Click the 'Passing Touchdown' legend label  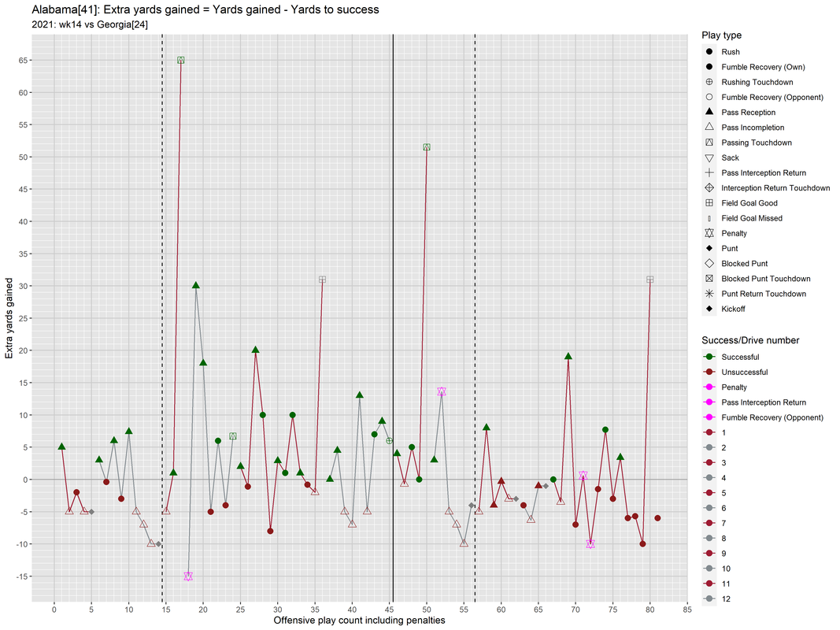757,143
